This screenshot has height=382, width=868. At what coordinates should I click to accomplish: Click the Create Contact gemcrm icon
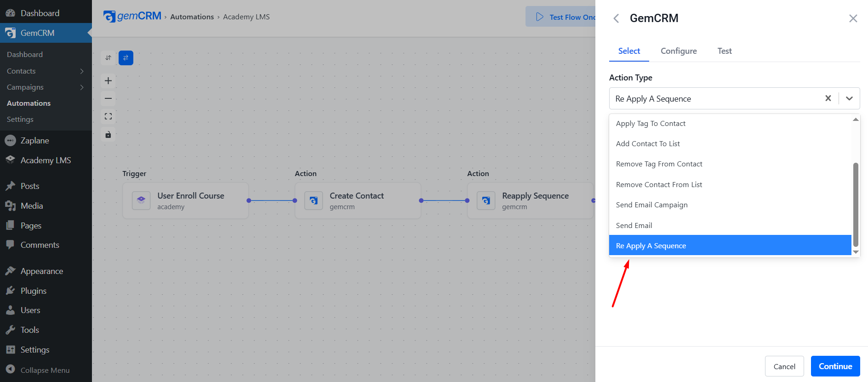tap(314, 200)
